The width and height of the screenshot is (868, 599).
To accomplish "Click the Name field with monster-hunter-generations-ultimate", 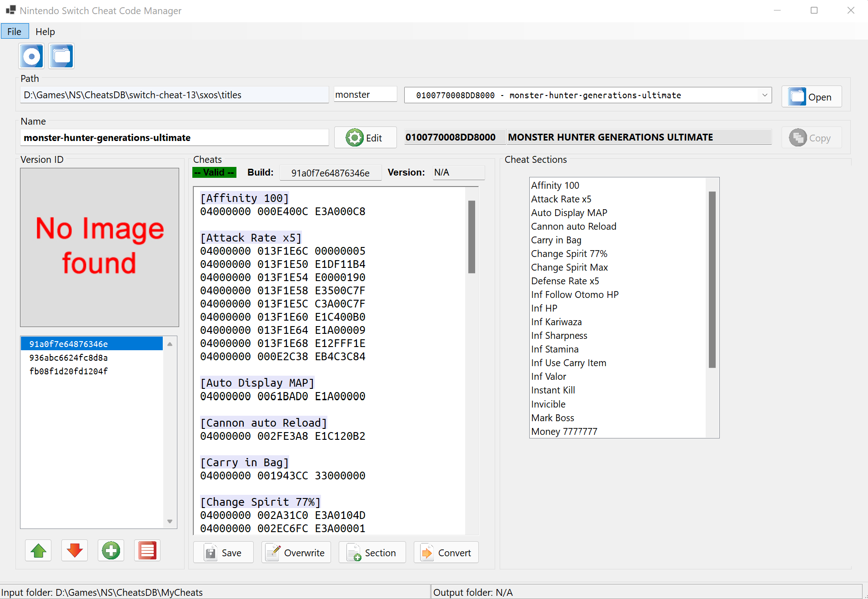I will [175, 137].
